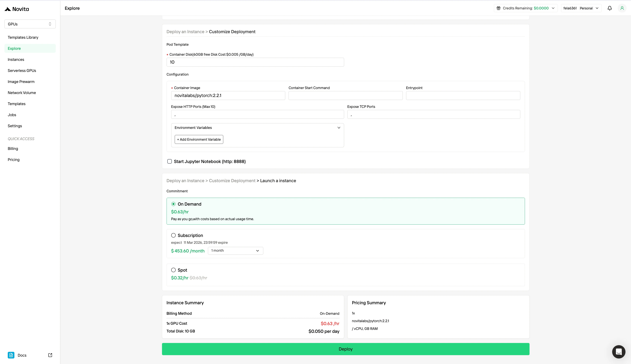Click the $0.32/hr Spot price
This screenshot has width=631, height=364.
point(180,278)
